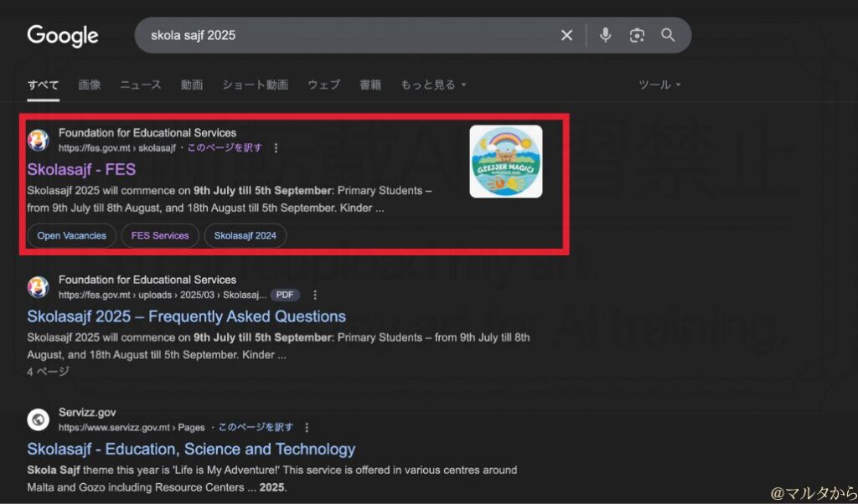Viewport: 858px width, 504px height.
Task: Click the '4 ページ' page count text
Action: (48, 372)
